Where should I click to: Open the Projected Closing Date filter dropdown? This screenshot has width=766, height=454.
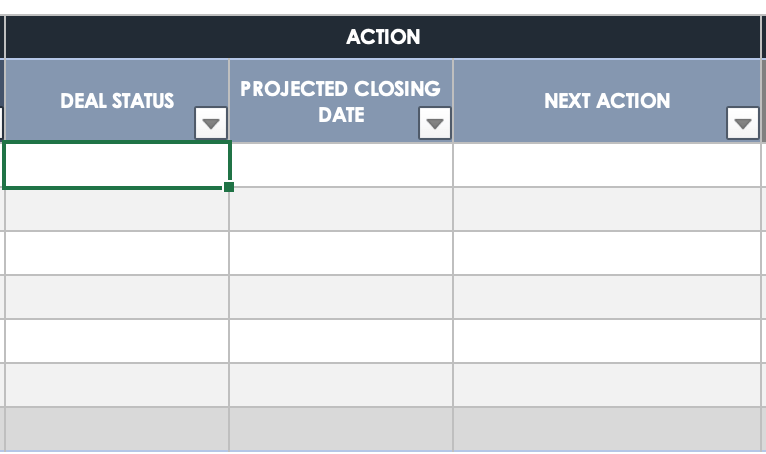[x=435, y=124]
